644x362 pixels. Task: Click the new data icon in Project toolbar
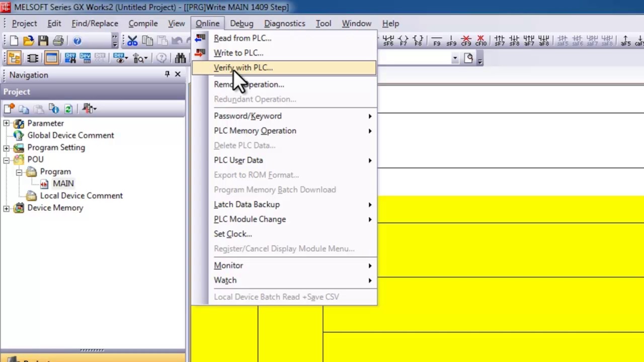[x=9, y=109]
